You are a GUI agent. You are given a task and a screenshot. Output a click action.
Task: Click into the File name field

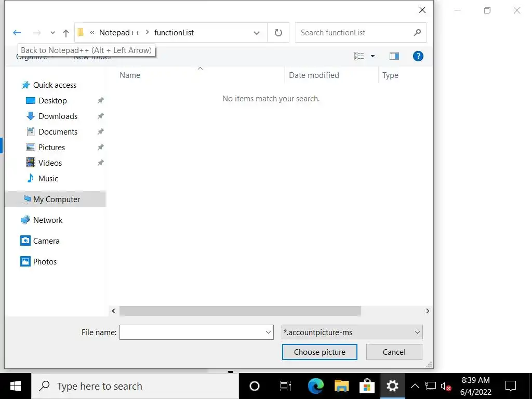(x=192, y=332)
